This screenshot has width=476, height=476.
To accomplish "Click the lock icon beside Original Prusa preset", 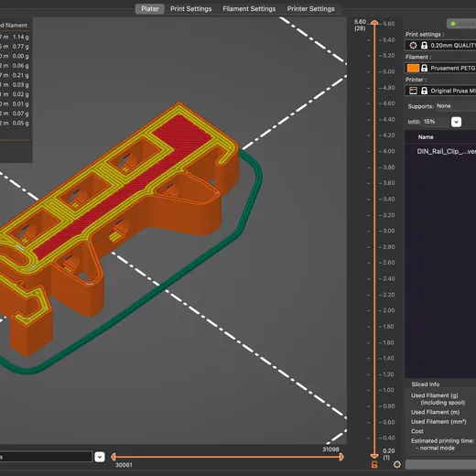I will 424,91.
